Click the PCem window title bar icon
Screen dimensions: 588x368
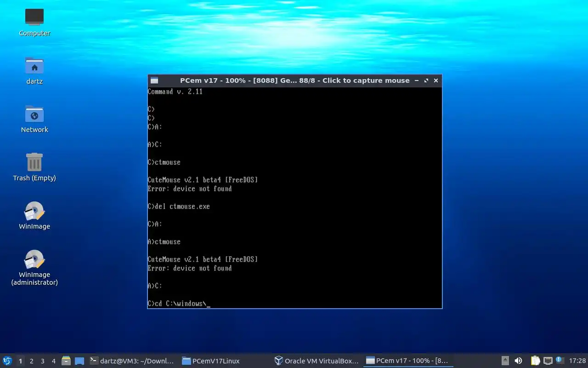(154, 80)
